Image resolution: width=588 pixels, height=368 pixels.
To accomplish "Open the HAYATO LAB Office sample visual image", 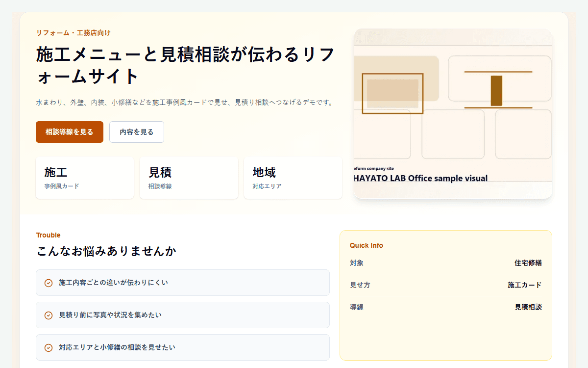I will click(x=453, y=114).
